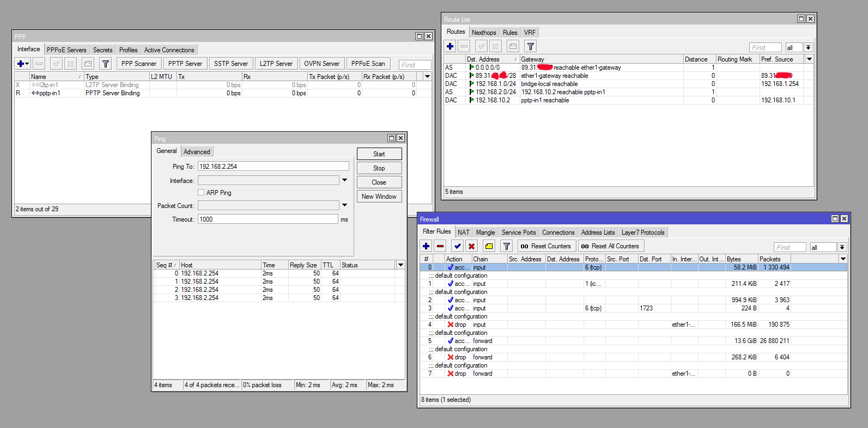Select the 192.168.2.0/24 route row

[628, 92]
